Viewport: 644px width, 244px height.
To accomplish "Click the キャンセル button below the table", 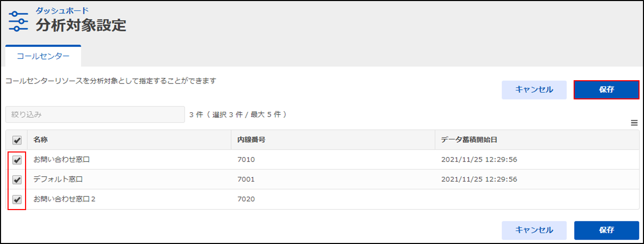I will [534, 230].
